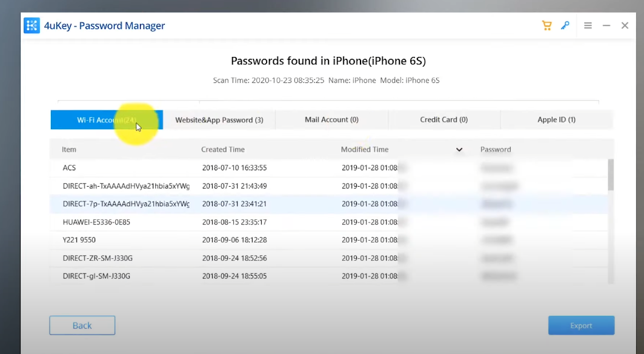This screenshot has width=644, height=354.
Task: Go back with the Back button
Action: click(82, 326)
